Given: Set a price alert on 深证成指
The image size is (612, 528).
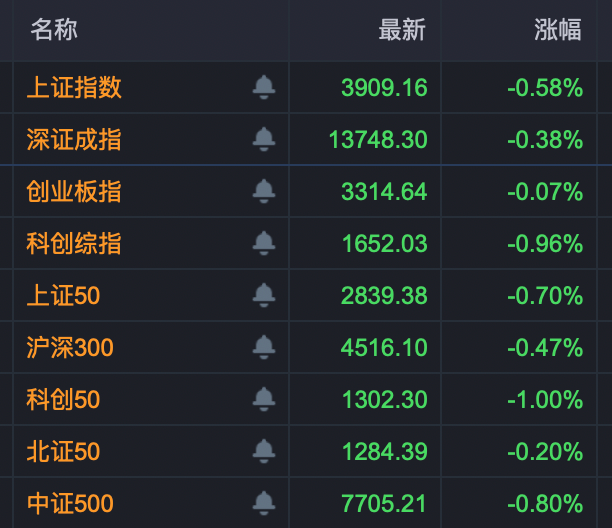Looking at the screenshot, I should (264, 139).
